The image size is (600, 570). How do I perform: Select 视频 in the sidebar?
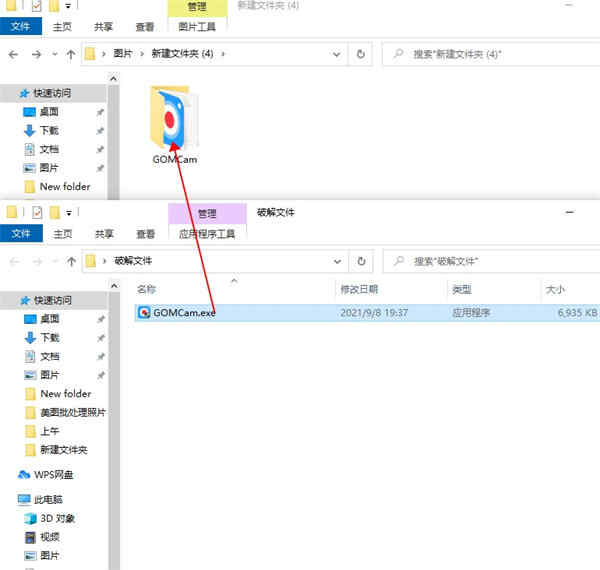click(50, 537)
